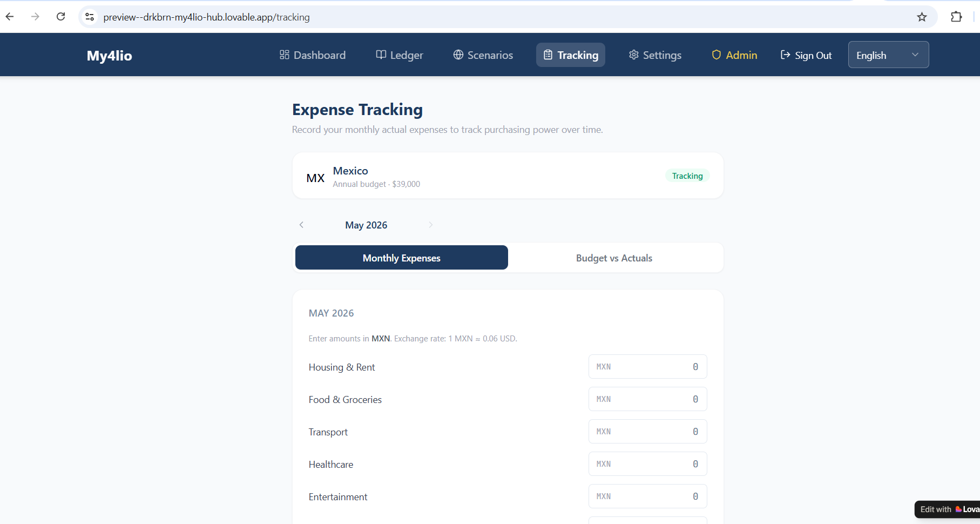Go back with the browser back arrow
The image size is (980, 524).
(x=10, y=17)
